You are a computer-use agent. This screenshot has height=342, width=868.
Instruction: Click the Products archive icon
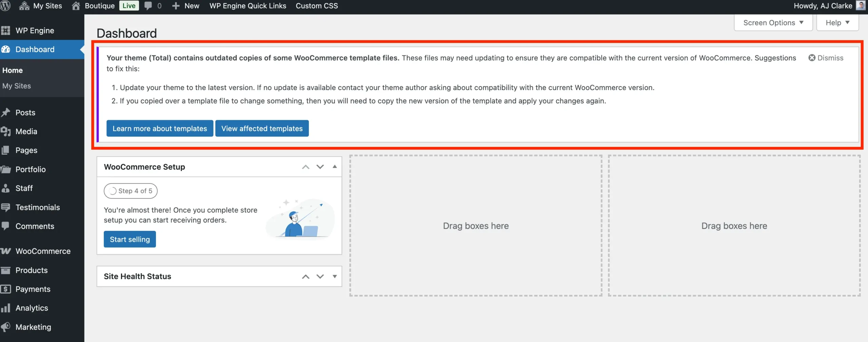[5, 270]
